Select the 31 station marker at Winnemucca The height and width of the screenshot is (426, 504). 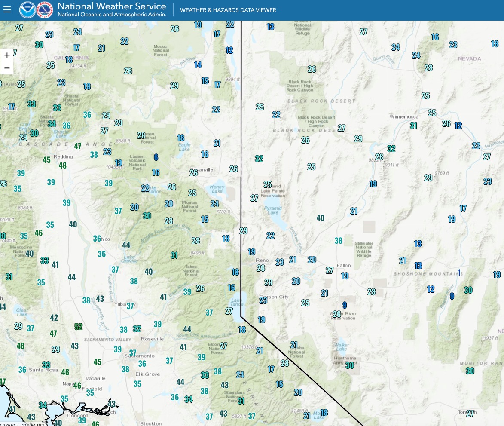pyautogui.click(x=413, y=126)
